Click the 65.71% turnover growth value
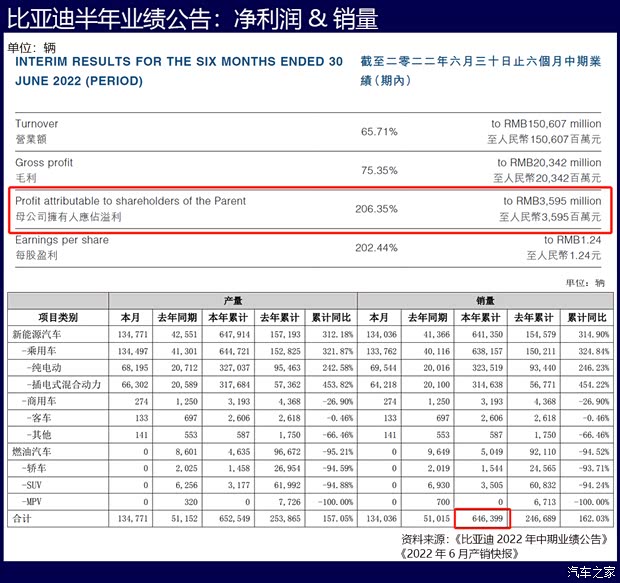Screen dimensions: 620x583 (379, 131)
